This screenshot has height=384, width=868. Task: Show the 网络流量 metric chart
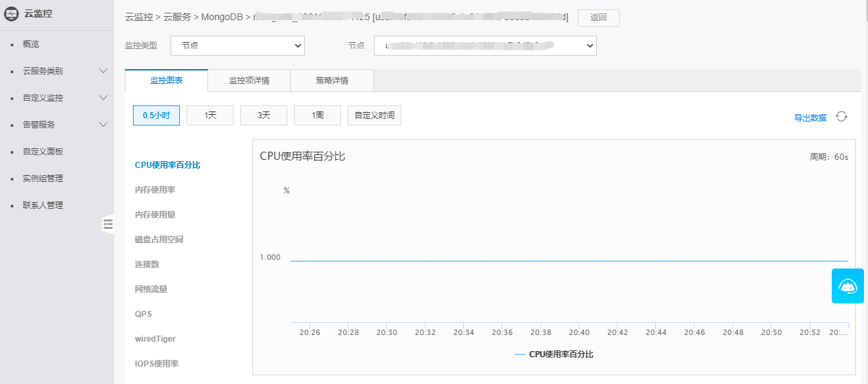[x=151, y=289]
